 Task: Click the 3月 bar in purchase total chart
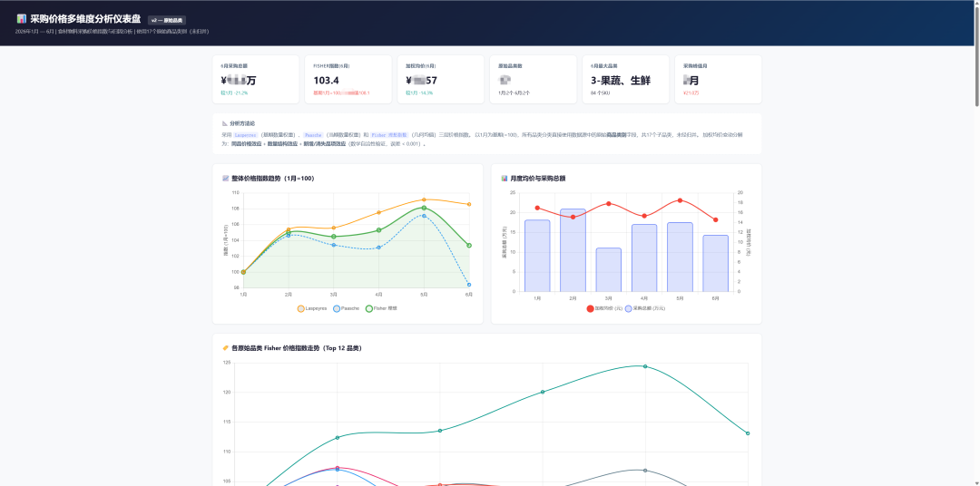pyautogui.click(x=609, y=270)
